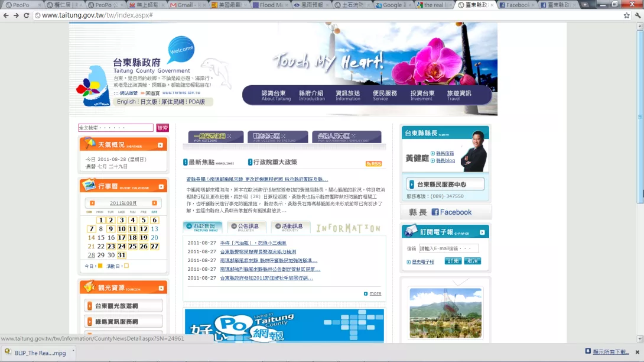Select August 28 in the calendar
644x362 pixels.
point(91,255)
